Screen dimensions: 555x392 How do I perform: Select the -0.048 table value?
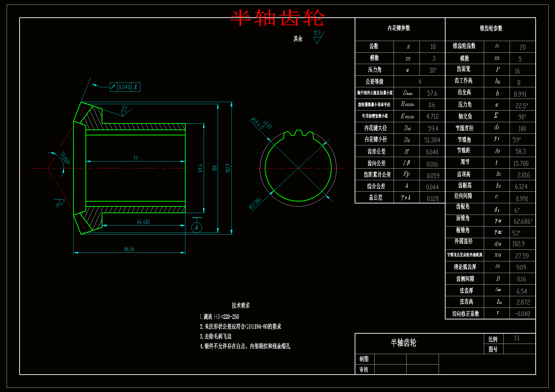522,314
